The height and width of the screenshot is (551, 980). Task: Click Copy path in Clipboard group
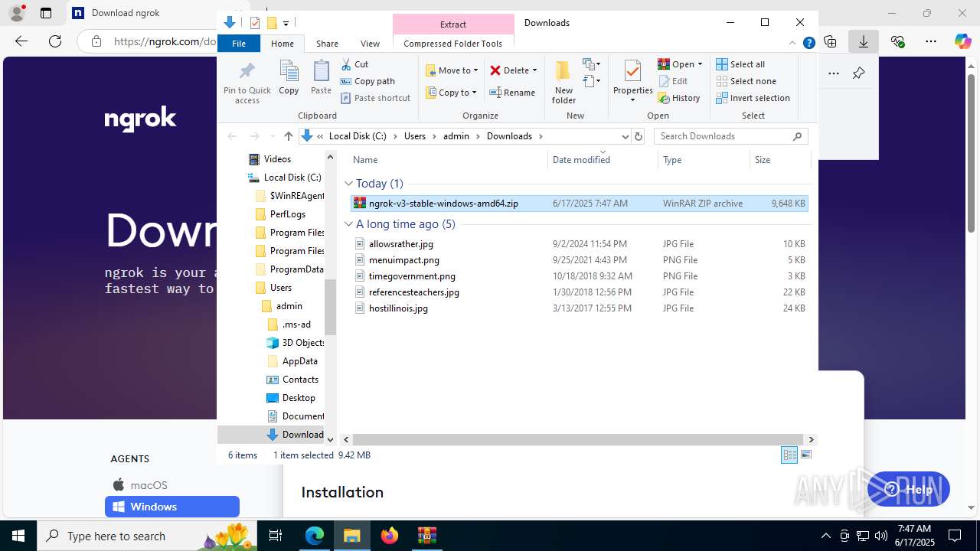pyautogui.click(x=367, y=81)
